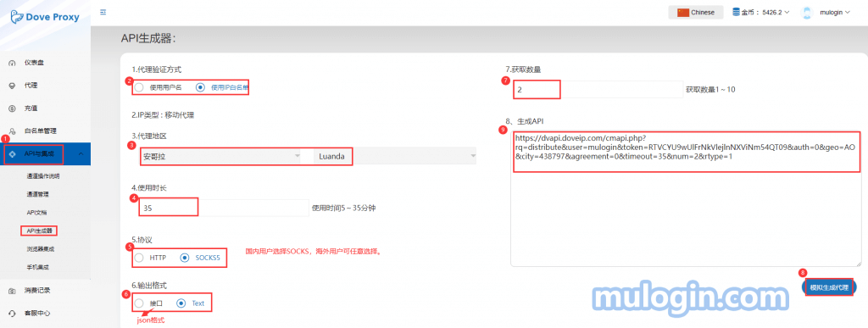The image size is (868, 328).
Task: Click the 代理 proxy icon in sidebar
Action: click(12, 86)
